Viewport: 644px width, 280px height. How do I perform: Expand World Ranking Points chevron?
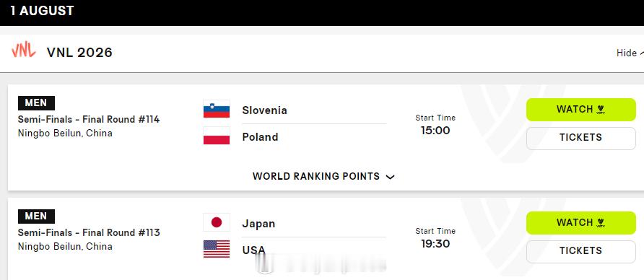pyautogui.click(x=390, y=177)
